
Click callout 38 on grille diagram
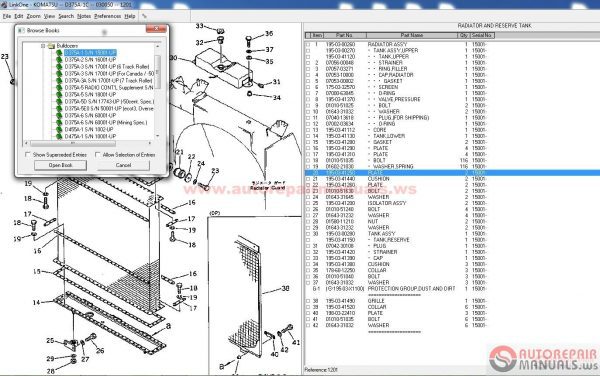285,288
